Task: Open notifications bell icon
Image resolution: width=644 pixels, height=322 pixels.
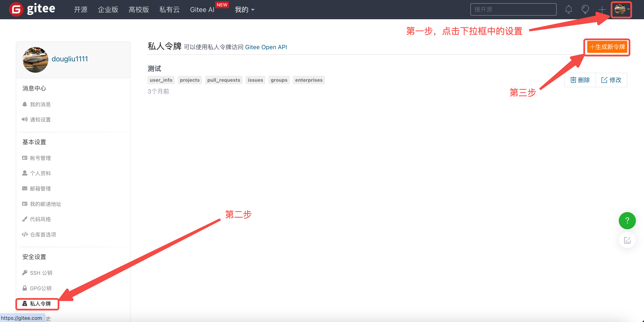Action: click(x=568, y=10)
